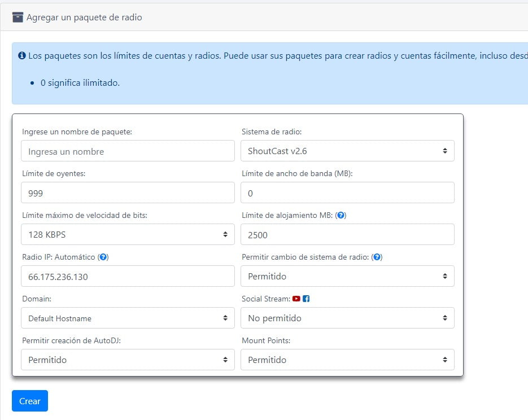528x420 pixels.
Task: Open the Permitir cambio de sistema dropdown
Action: coord(347,276)
